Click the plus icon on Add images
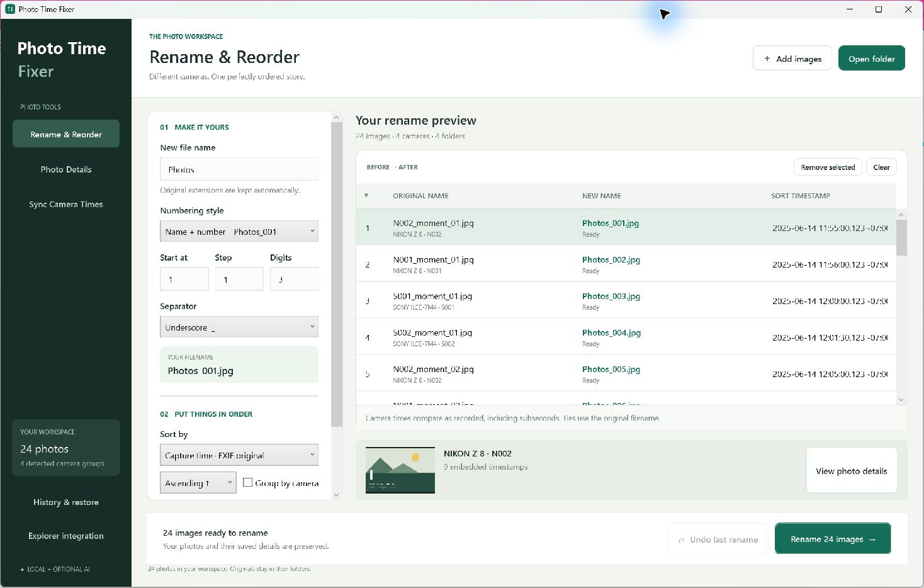The height and width of the screenshot is (588, 924). (767, 59)
